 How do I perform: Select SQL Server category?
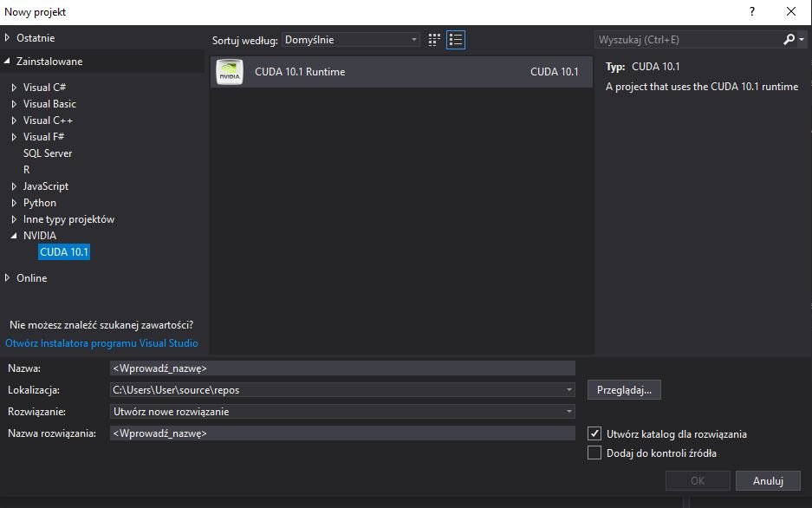pos(48,153)
